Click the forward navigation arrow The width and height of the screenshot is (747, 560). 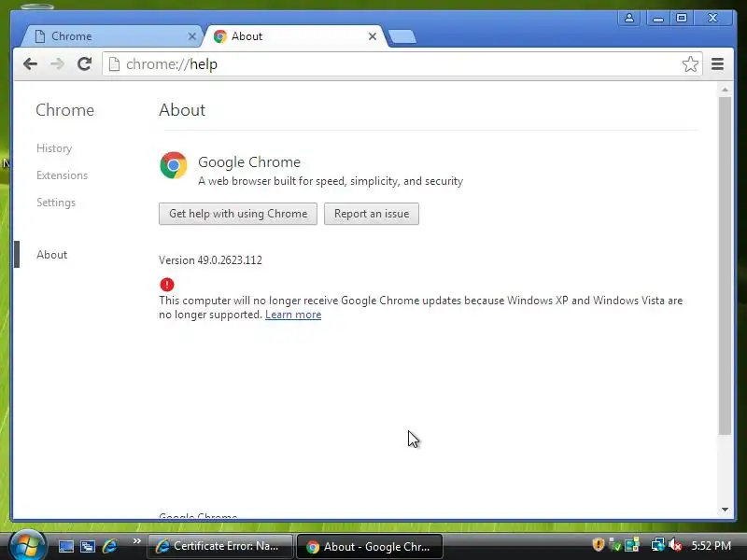57,63
